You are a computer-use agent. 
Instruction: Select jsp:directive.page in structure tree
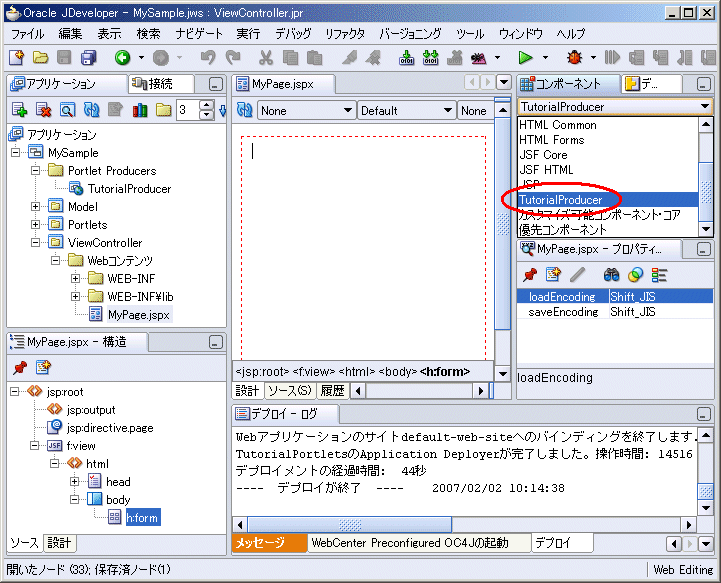pyautogui.click(x=110, y=428)
